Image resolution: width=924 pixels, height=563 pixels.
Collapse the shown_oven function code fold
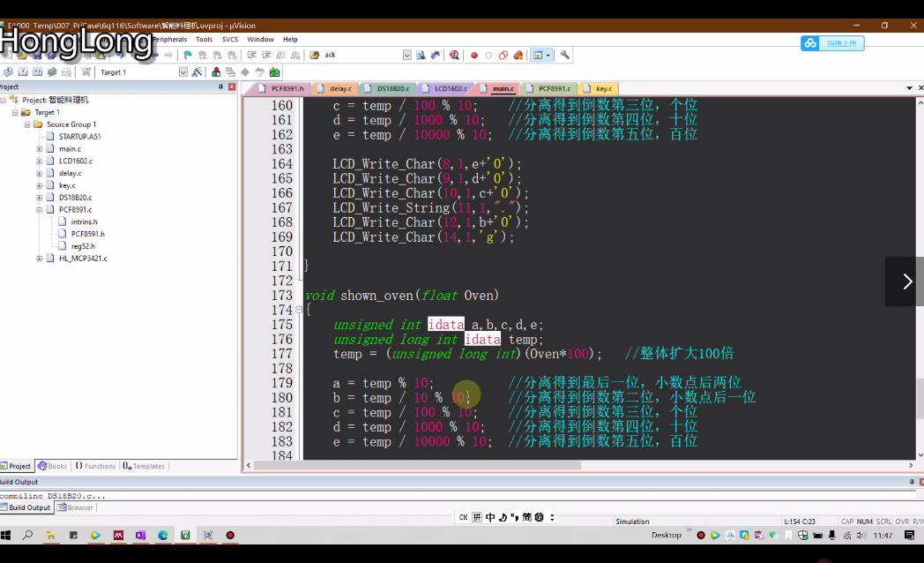(299, 310)
